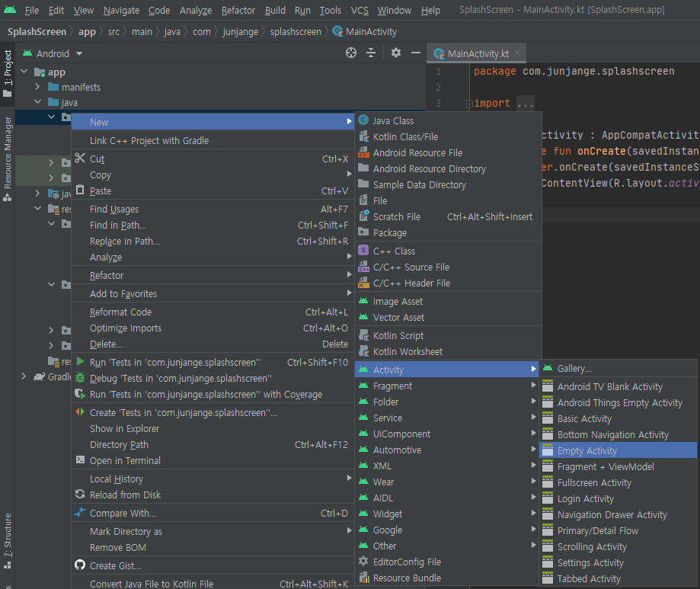Click green Run Tests play icon

[x=80, y=362]
